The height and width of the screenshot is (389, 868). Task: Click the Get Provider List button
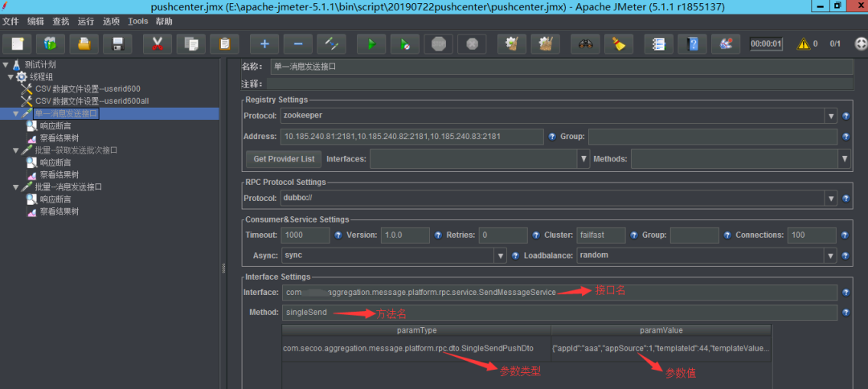[284, 159]
